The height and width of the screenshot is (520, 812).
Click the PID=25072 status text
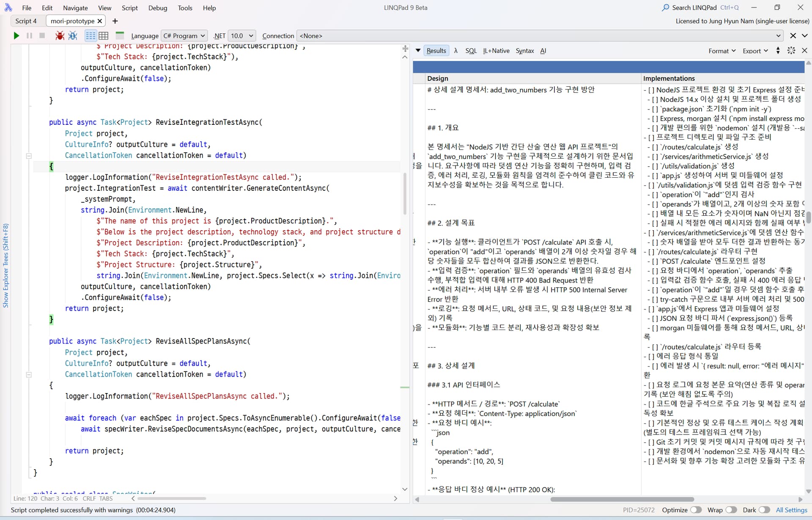point(639,510)
